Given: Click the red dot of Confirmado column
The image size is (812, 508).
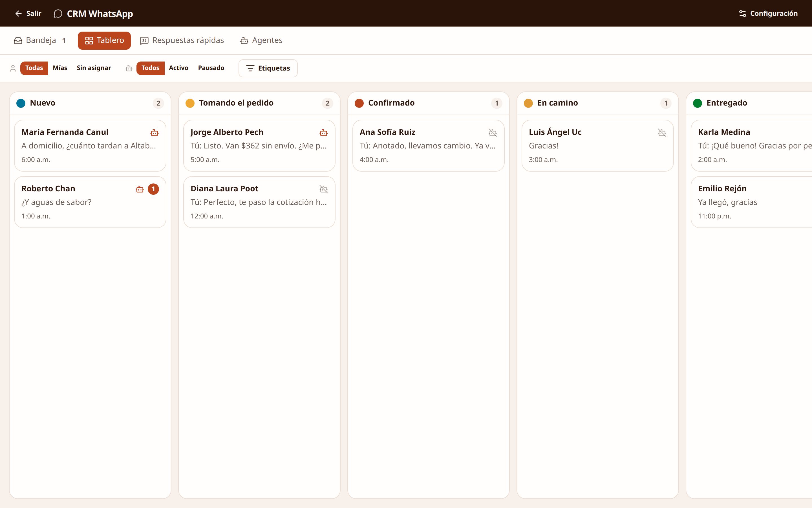Looking at the screenshot, I should coord(359,103).
